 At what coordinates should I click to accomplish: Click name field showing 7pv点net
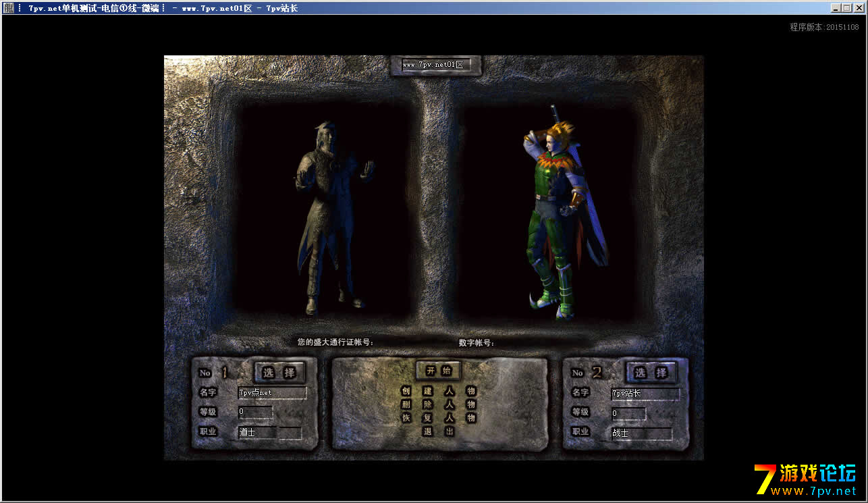(272, 392)
